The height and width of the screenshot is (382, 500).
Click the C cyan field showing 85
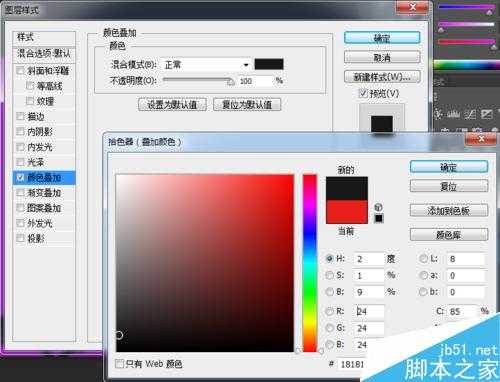click(462, 312)
